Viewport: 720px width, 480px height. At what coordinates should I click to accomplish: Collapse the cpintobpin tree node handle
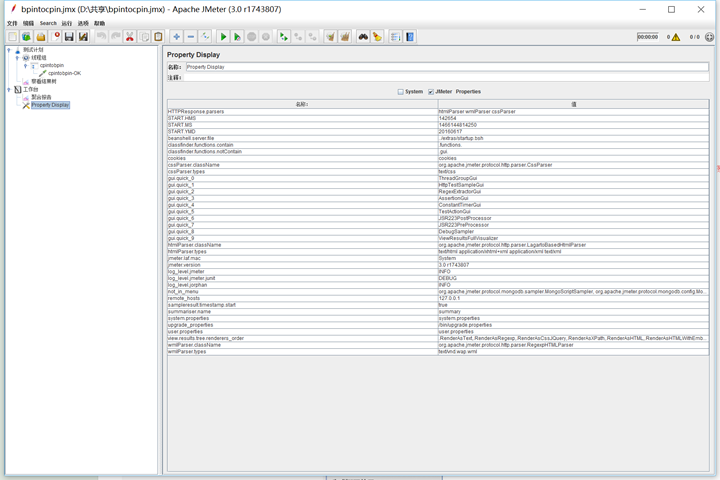click(25, 66)
